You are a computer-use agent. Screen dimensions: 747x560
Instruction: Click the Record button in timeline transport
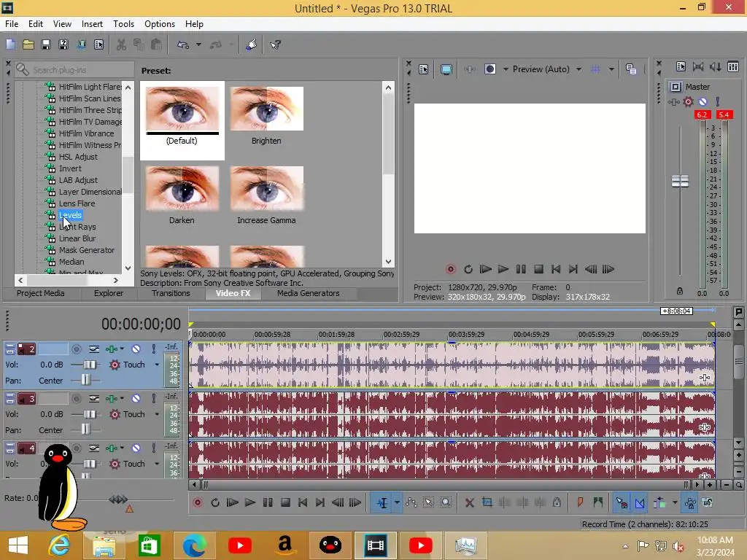tap(197, 502)
